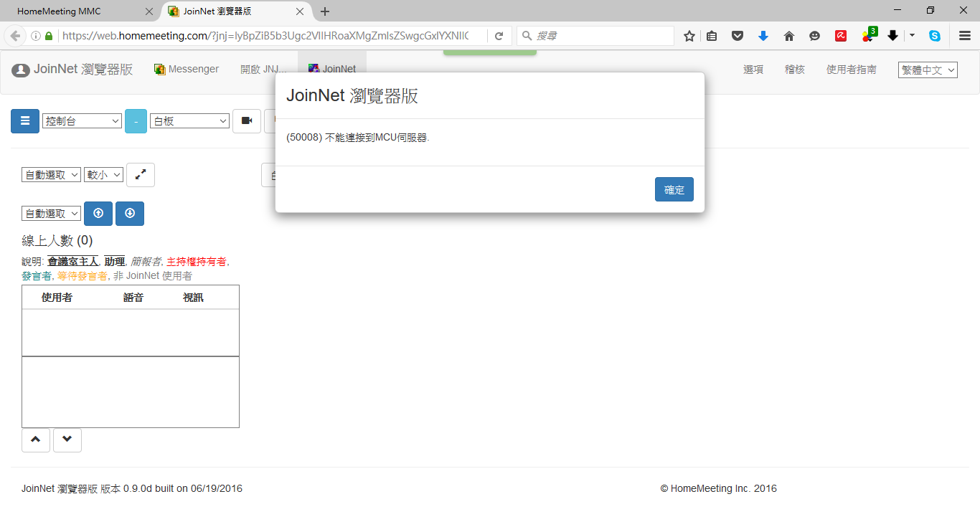Select the JoinNet nav tab
This screenshot has height=522, width=980.
[x=332, y=70]
